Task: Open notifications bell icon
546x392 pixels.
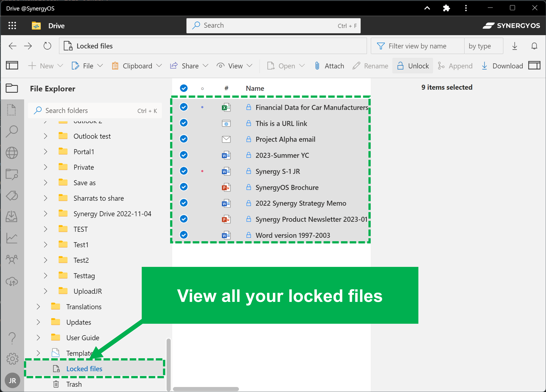Action: (x=534, y=46)
